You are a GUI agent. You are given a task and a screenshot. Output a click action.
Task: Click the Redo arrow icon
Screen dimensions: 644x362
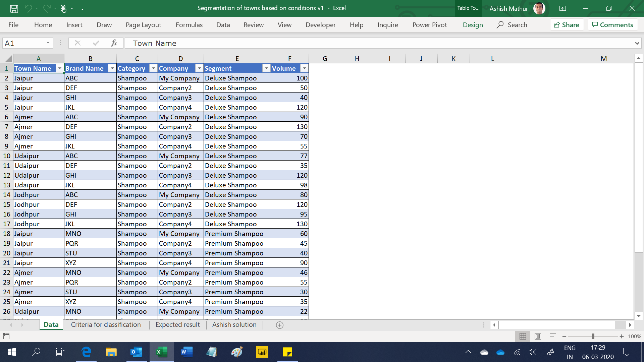(x=47, y=8)
